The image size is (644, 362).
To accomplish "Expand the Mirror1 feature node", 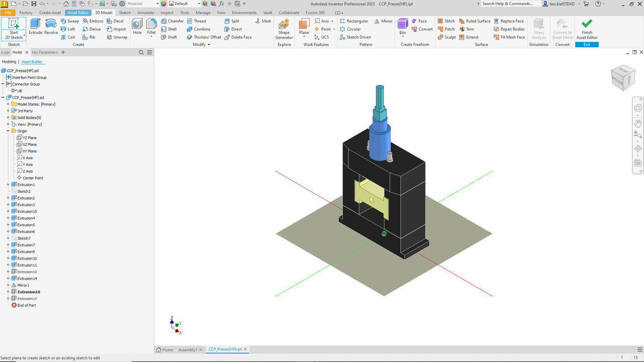I will [8, 285].
